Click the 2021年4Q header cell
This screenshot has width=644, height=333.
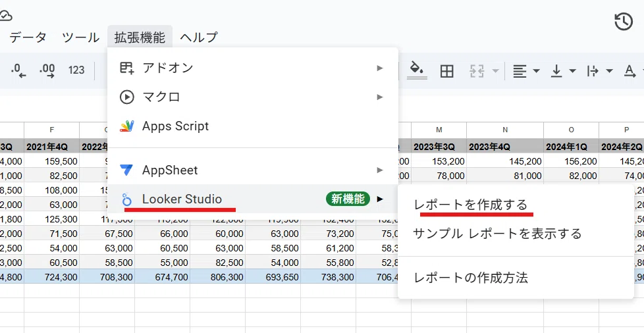coord(52,147)
